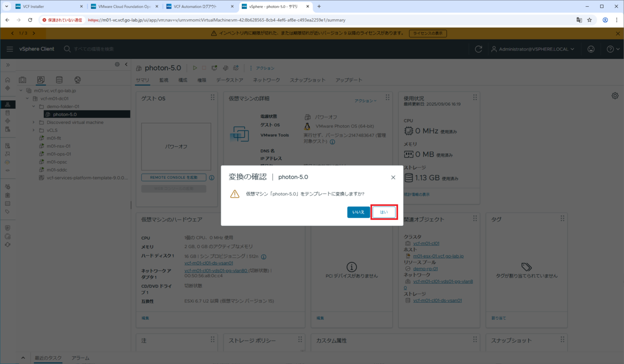
Task: Select Storage inventory view icon
Action: click(x=59, y=80)
